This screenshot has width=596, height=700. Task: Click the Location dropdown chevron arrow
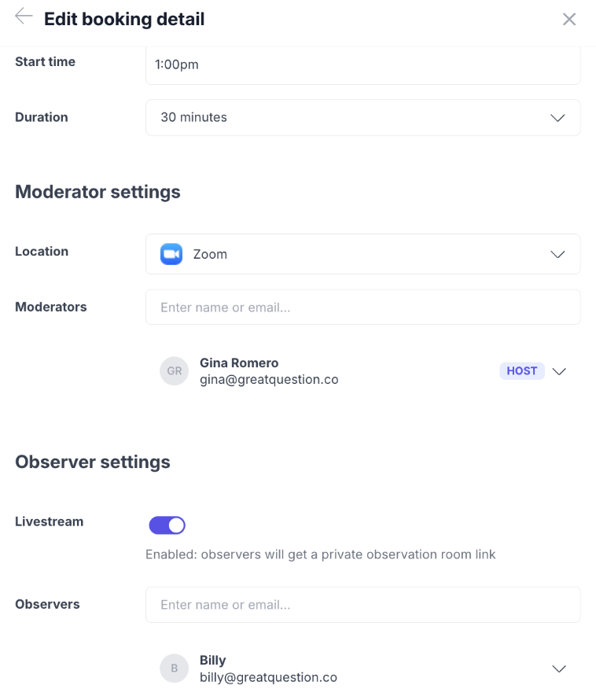point(557,254)
